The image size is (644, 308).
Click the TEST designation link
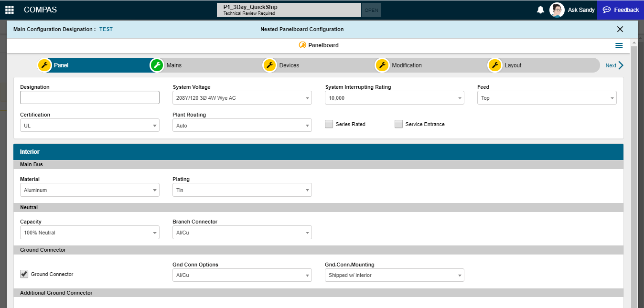(106, 29)
